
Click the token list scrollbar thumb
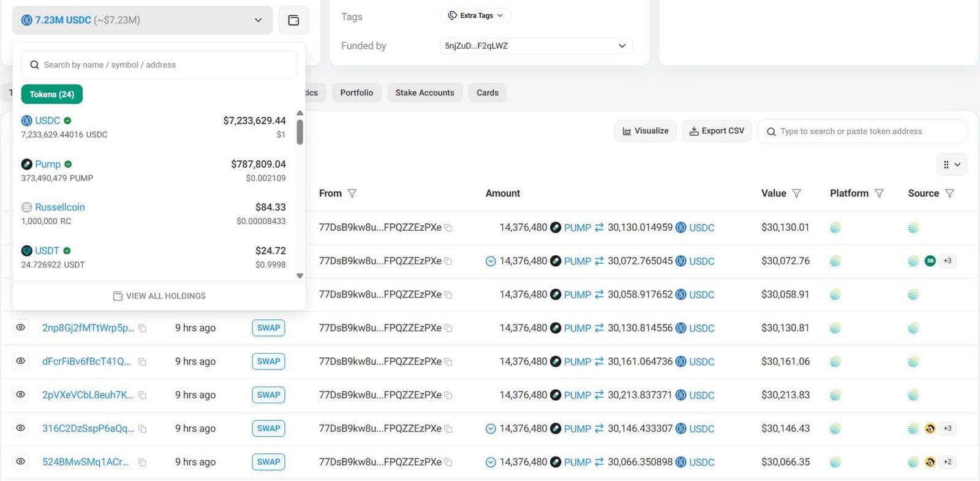[x=300, y=132]
